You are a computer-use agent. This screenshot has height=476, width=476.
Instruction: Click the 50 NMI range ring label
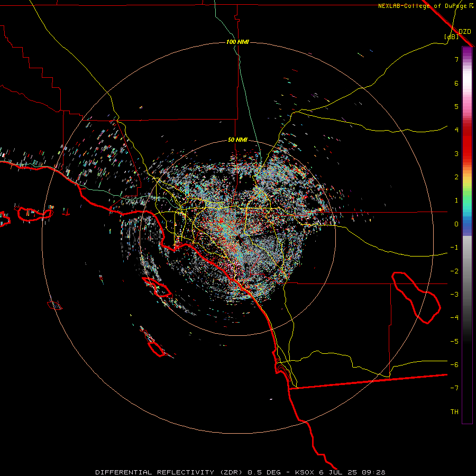[x=237, y=140]
